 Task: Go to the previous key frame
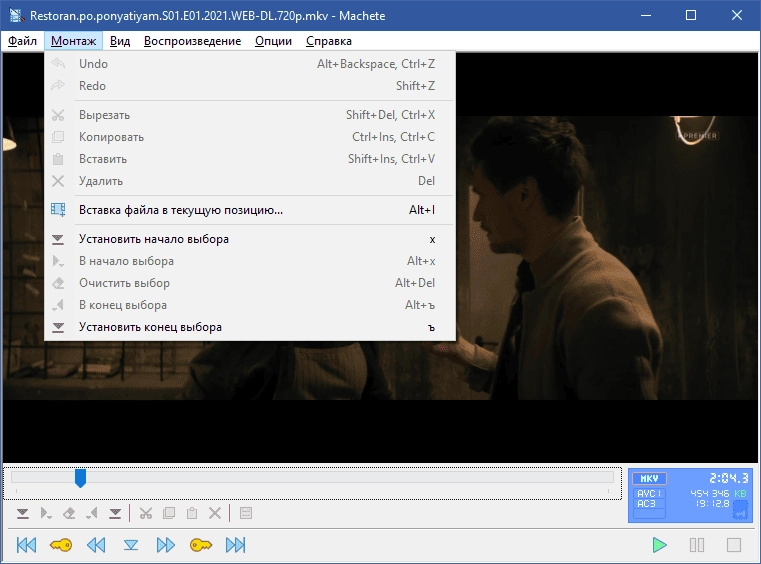point(61,545)
